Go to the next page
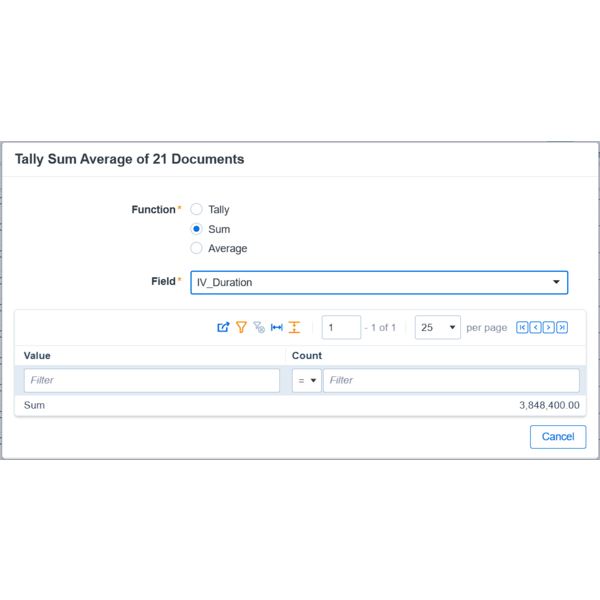Image resolution: width=600 pixels, height=600 pixels. (x=549, y=328)
